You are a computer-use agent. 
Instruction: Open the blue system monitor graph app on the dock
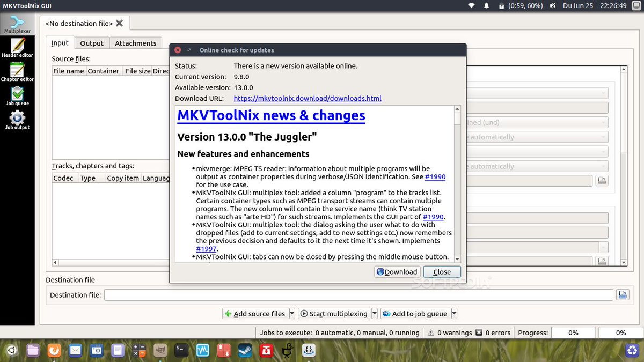point(203,351)
